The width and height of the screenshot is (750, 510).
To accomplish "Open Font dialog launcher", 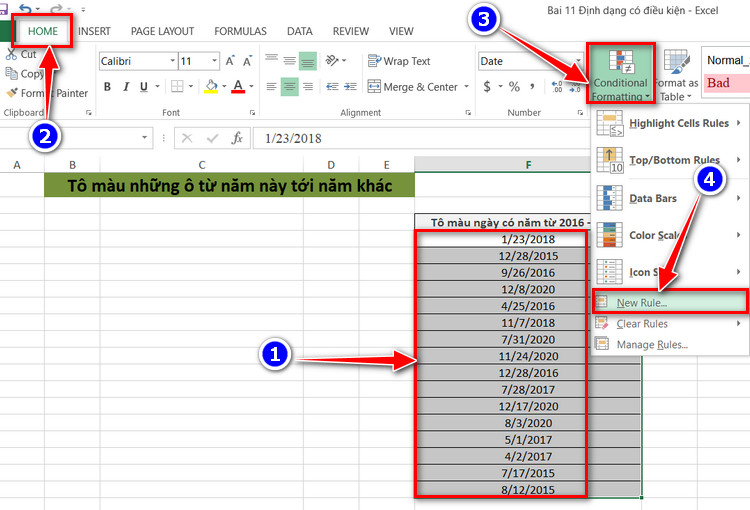I will click(252, 113).
